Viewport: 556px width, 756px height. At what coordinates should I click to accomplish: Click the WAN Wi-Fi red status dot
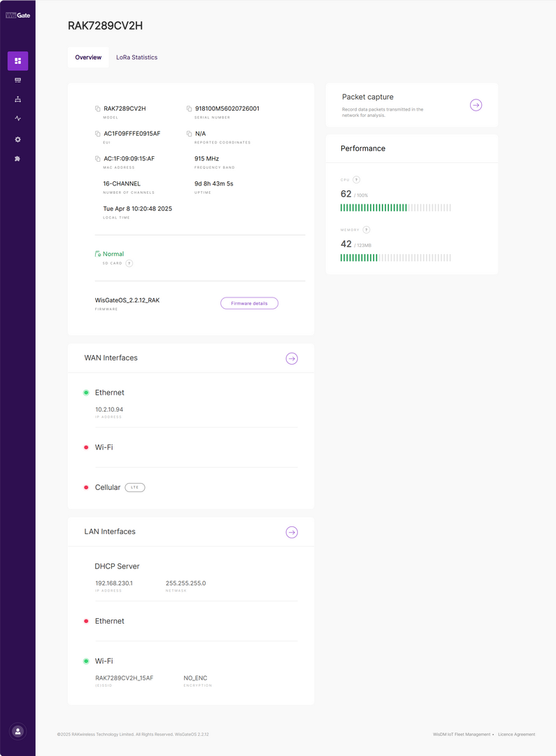coord(86,447)
